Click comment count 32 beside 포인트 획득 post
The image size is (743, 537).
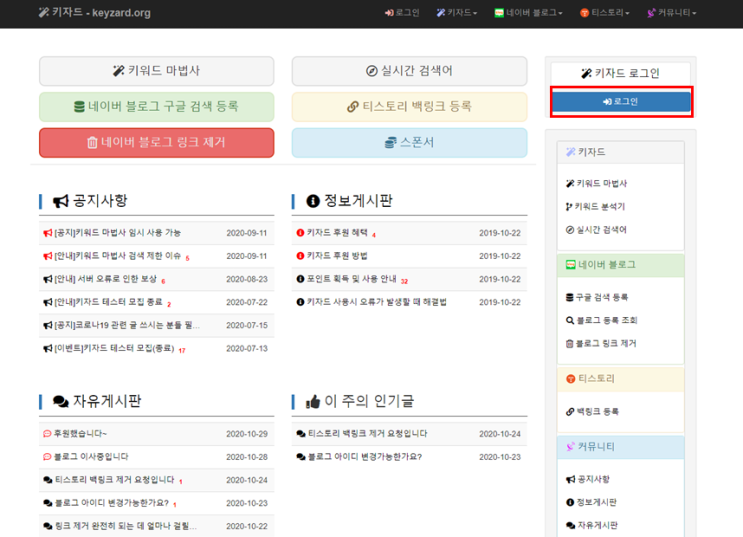pyautogui.click(x=404, y=282)
